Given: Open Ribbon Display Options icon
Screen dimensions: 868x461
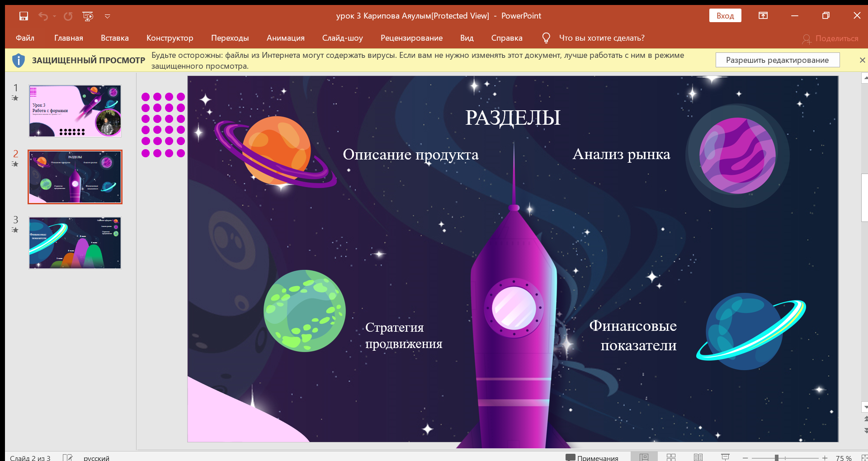Looking at the screenshot, I should click(x=763, y=15).
